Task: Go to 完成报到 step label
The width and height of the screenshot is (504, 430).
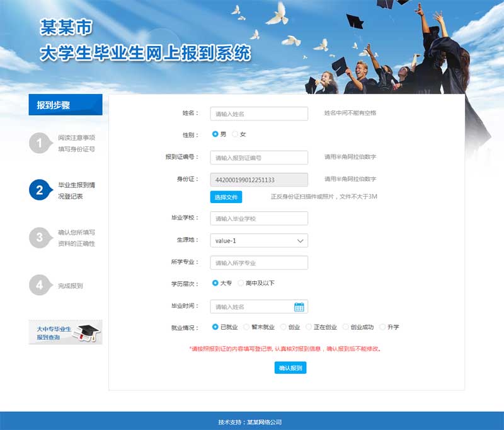Action: [x=70, y=286]
